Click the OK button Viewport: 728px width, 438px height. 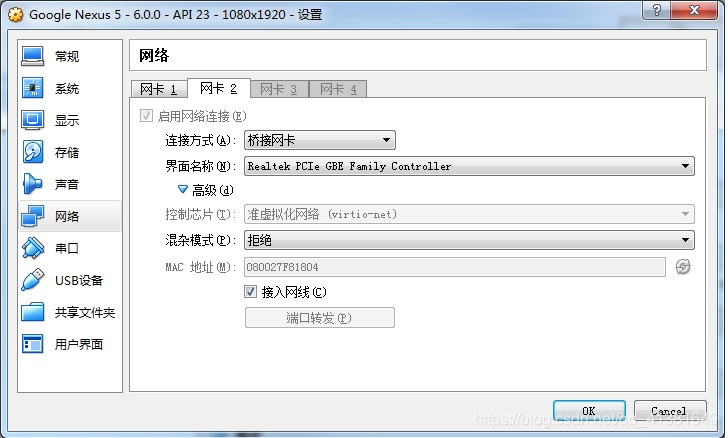click(x=589, y=411)
